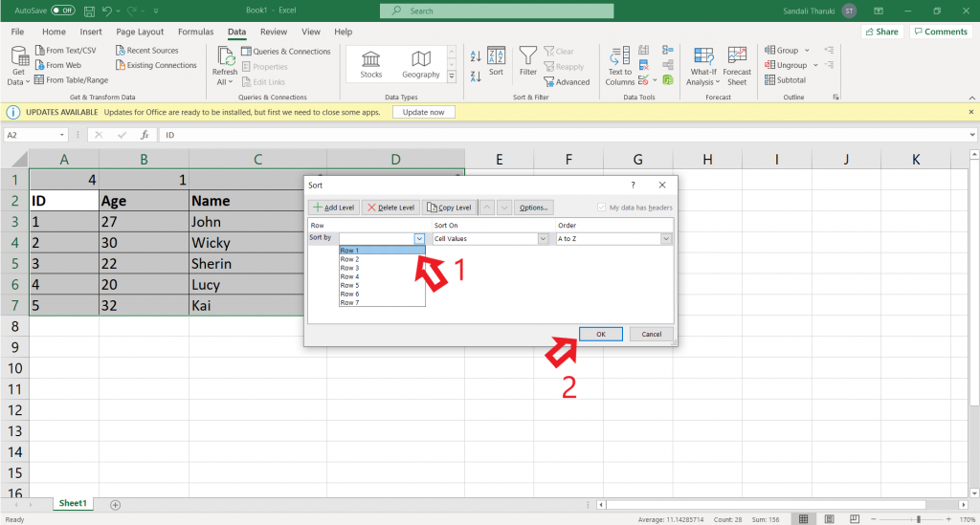Undo the last action
This screenshot has height=525, width=980.
coord(107,11)
